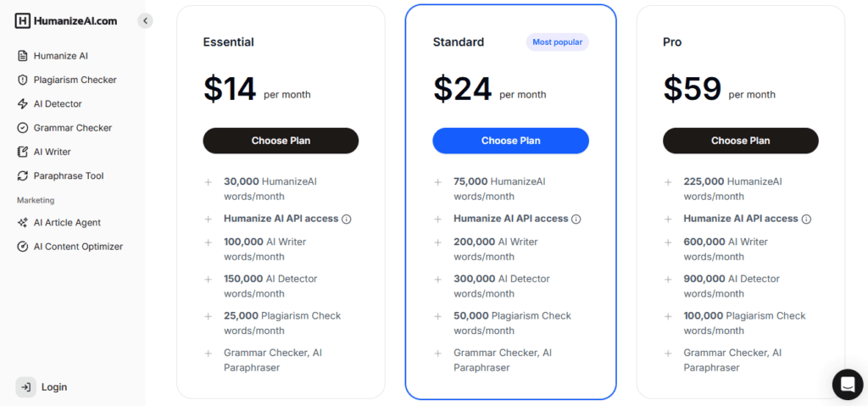Click the AI Article Agent sparkle icon
This screenshot has width=868, height=406.
[x=23, y=223]
